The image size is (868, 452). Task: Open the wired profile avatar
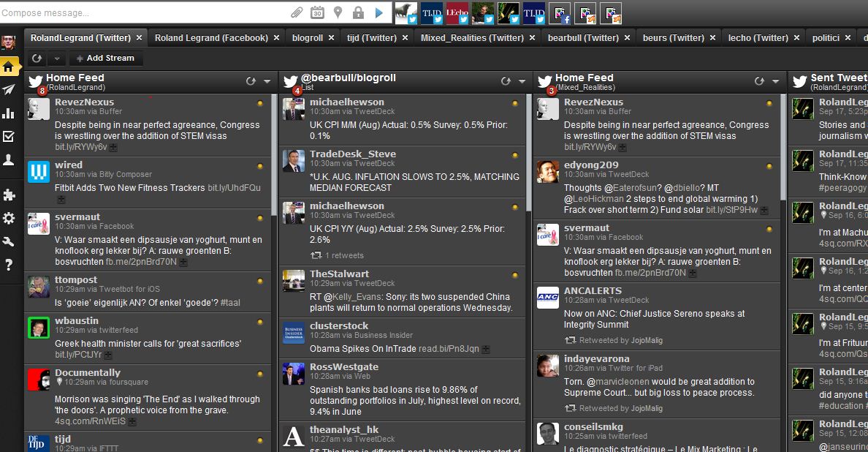(x=39, y=172)
